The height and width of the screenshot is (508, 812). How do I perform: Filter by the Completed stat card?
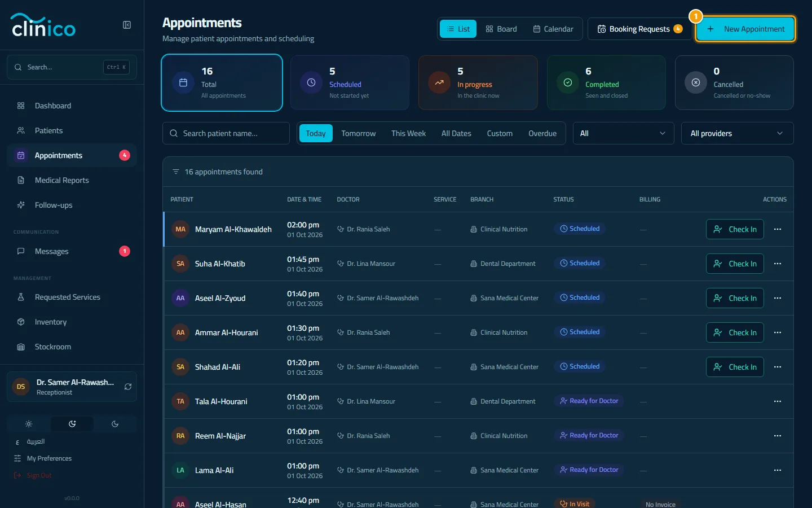click(606, 82)
